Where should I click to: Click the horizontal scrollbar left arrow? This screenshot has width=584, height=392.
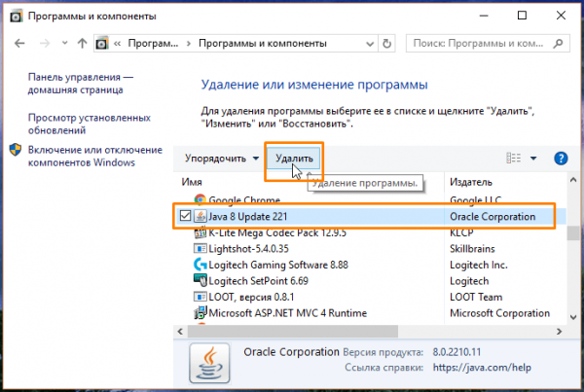click(180, 332)
